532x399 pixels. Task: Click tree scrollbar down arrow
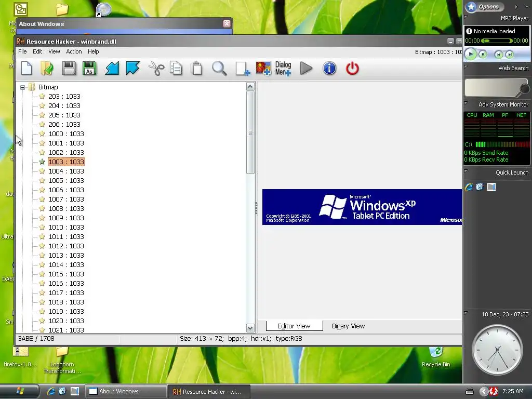(250, 328)
